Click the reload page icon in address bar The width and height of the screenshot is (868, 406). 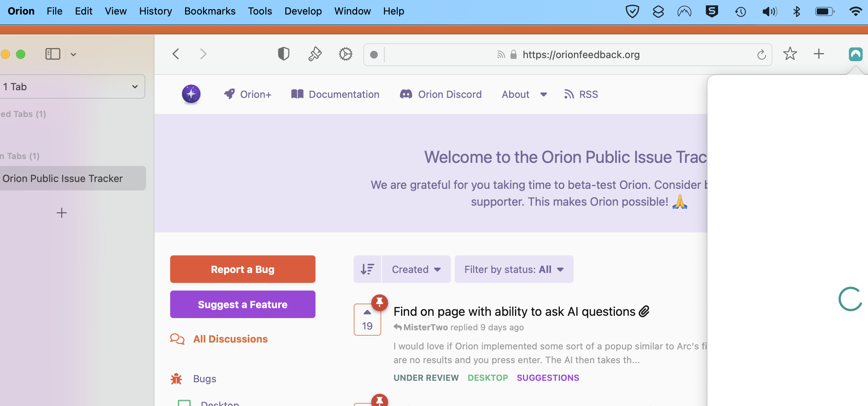click(761, 55)
